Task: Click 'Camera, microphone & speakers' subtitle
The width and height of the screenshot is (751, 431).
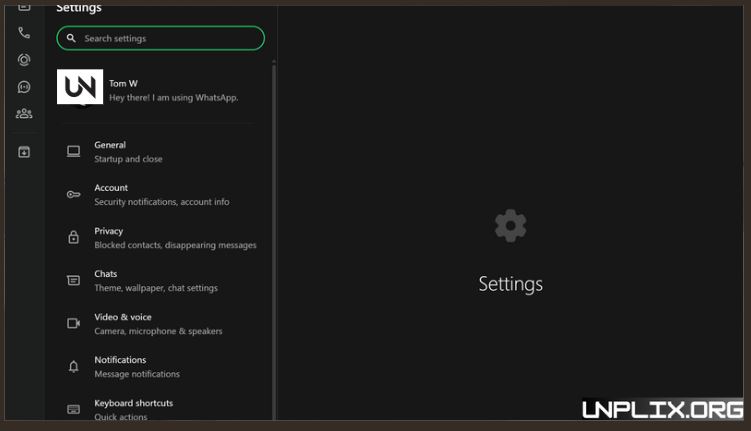Action: coord(159,331)
